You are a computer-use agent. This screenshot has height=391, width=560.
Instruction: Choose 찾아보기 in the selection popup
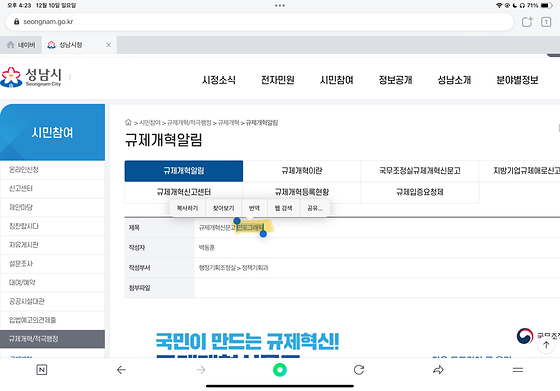[224, 208]
